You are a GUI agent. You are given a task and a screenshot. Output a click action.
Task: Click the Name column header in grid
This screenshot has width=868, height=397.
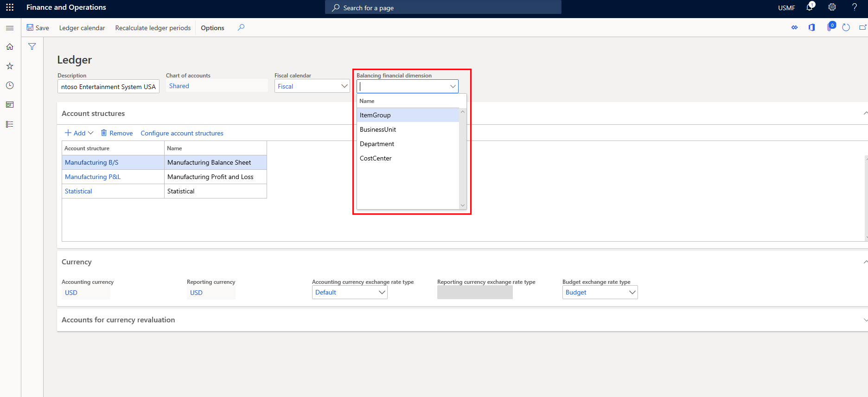coord(216,148)
